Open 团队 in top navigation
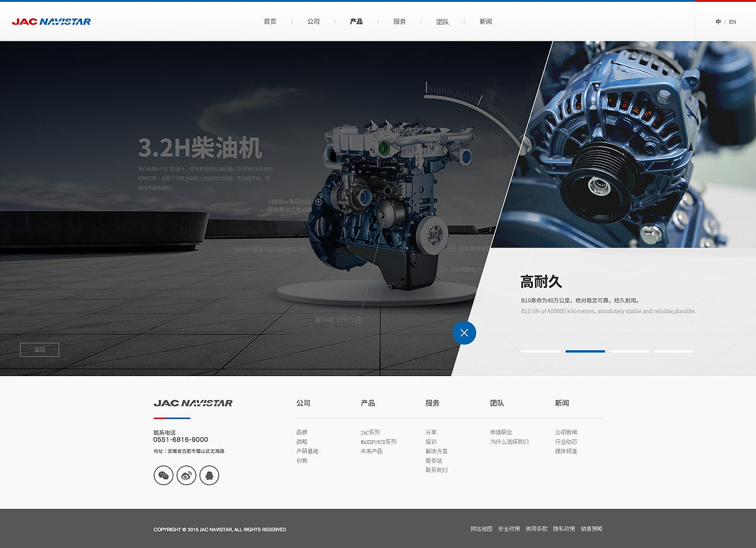 click(x=443, y=21)
